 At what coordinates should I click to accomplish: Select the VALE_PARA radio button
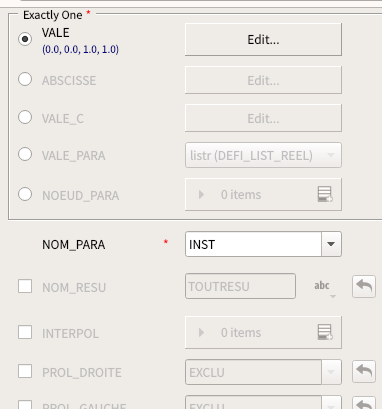pyautogui.click(x=25, y=154)
